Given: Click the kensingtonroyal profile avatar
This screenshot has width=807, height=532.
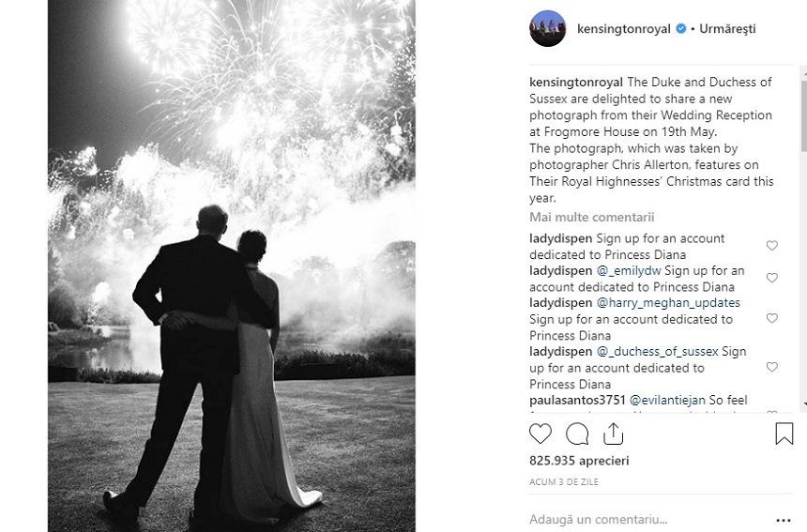Looking at the screenshot, I should point(548,28).
